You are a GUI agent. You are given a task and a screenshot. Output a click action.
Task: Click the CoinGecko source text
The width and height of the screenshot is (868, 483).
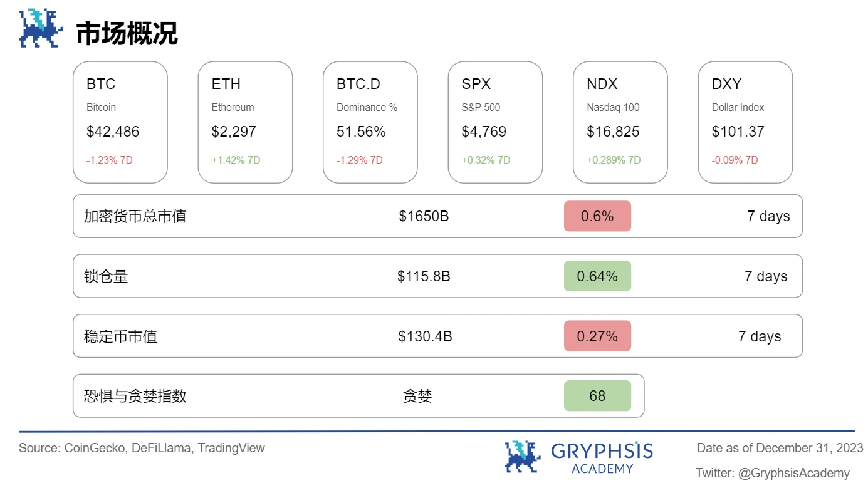[93, 448]
